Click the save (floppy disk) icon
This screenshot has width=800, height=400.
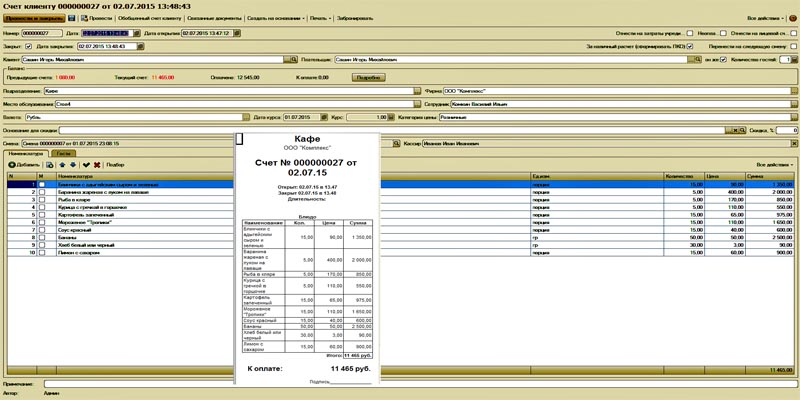tap(72, 18)
